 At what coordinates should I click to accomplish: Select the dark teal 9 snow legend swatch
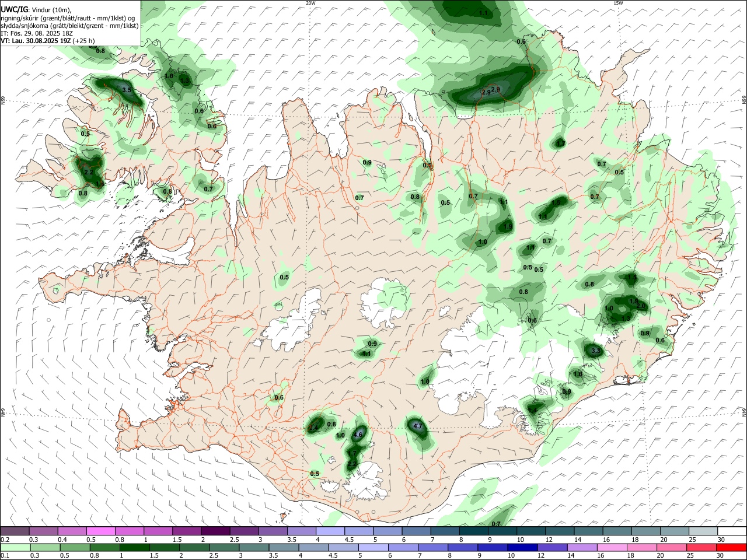click(502, 531)
